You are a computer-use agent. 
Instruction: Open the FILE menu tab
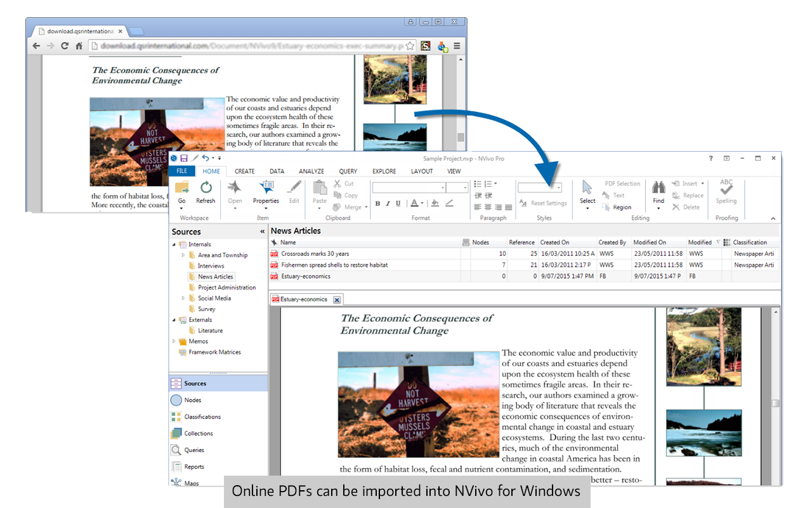tap(181, 171)
